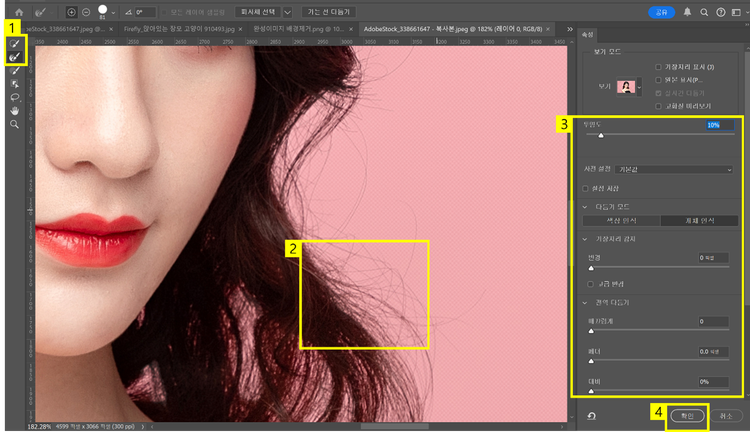The width and height of the screenshot is (750, 432).
Task: Select the Zoom tool in the toolbar
Action: pyautogui.click(x=15, y=124)
